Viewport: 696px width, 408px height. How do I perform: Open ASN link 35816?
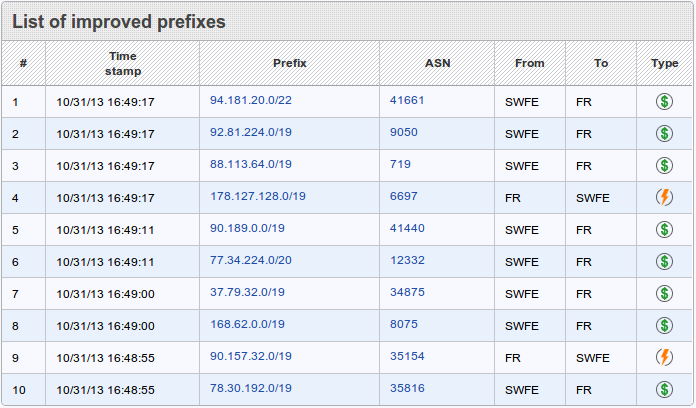click(407, 388)
